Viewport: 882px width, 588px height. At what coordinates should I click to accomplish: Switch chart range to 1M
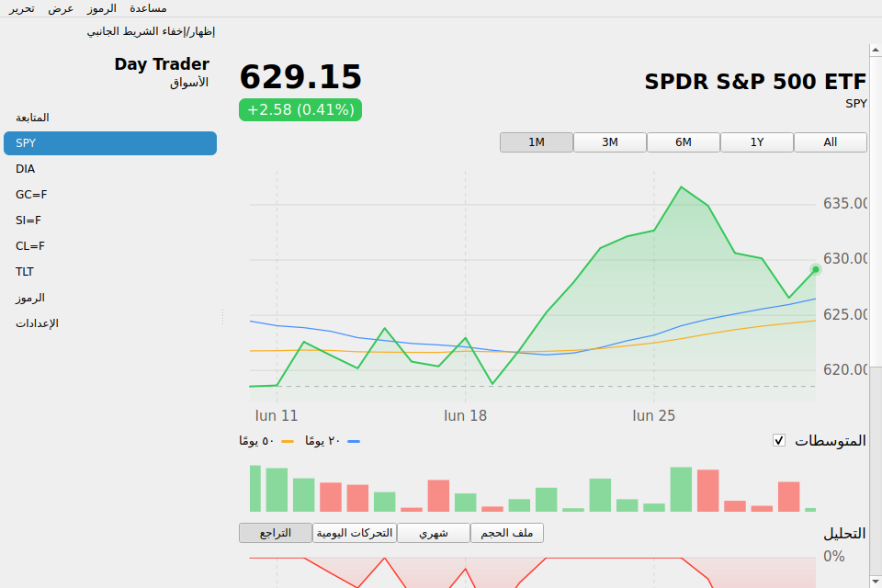537,142
